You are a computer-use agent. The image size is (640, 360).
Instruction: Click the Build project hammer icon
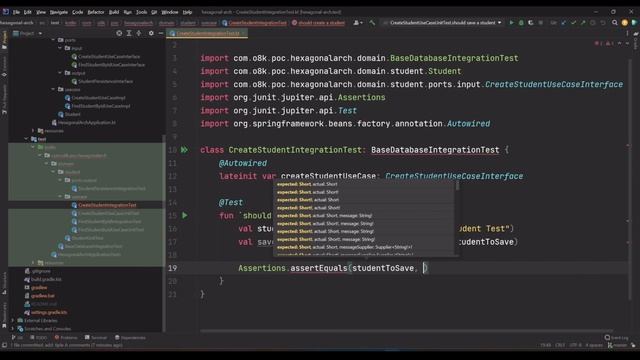click(372, 23)
